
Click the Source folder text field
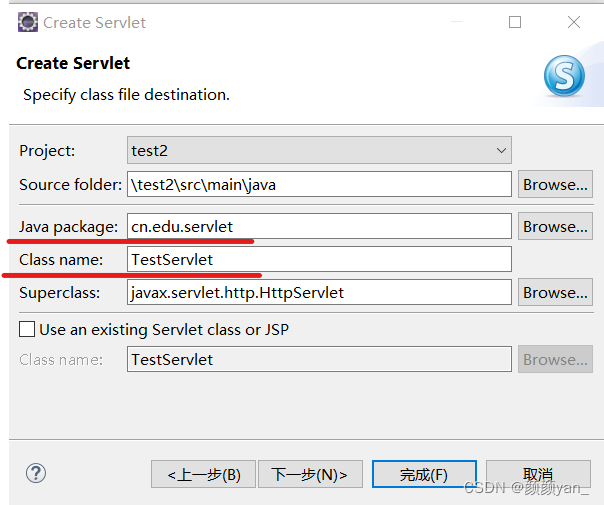point(319,184)
